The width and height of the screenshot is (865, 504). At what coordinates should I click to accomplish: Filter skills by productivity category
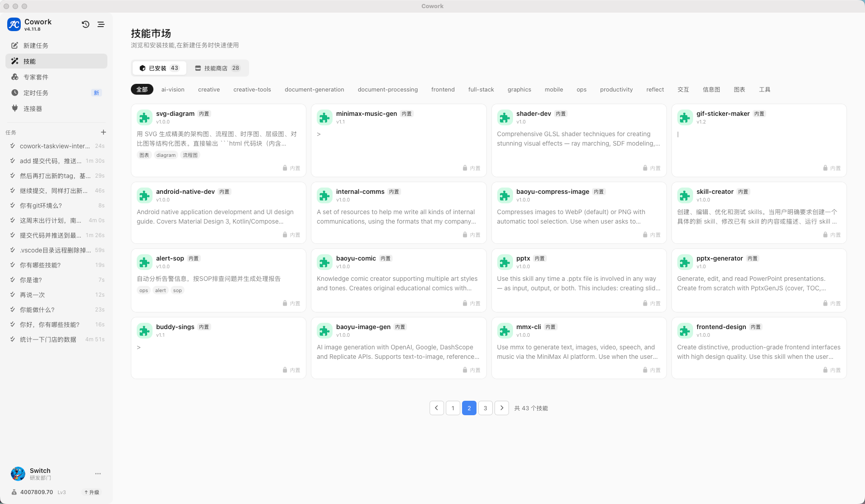616,90
